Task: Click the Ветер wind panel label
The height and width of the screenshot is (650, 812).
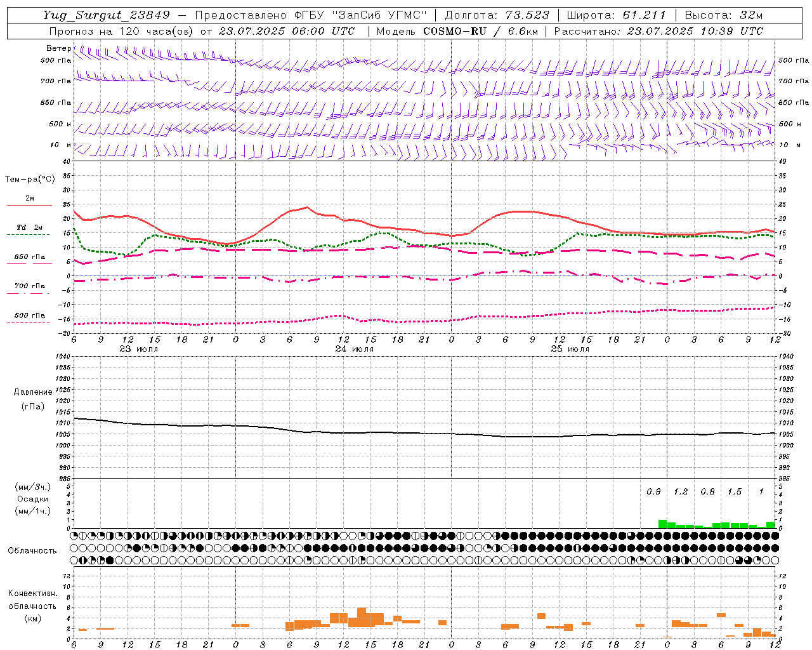Action: tap(58, 48)
